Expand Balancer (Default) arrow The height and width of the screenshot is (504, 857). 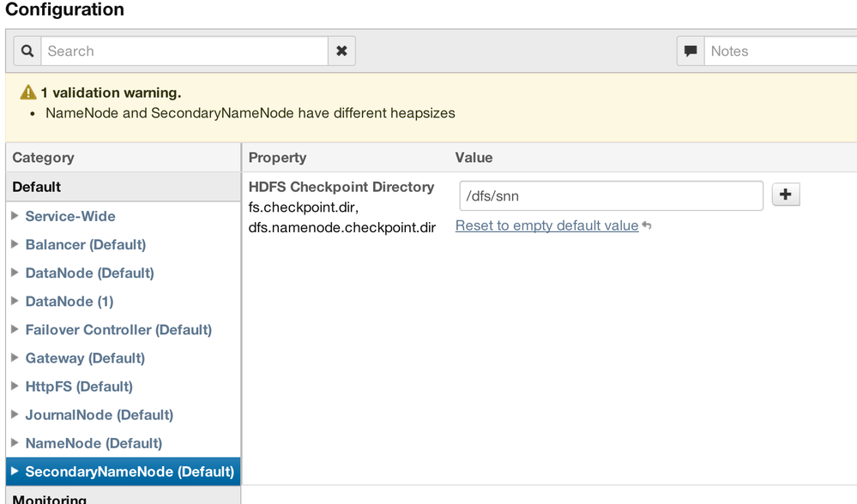(15, 244)
